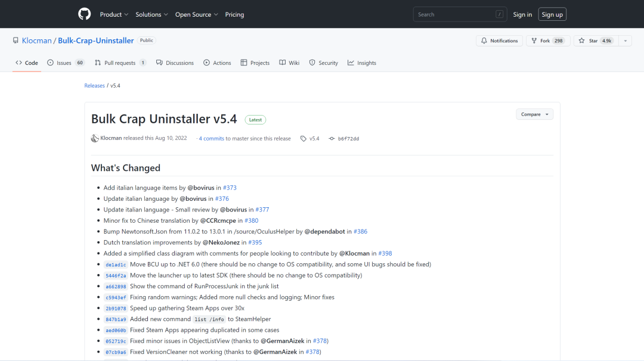Open pull request #380
644x361 pixels.
252,220
